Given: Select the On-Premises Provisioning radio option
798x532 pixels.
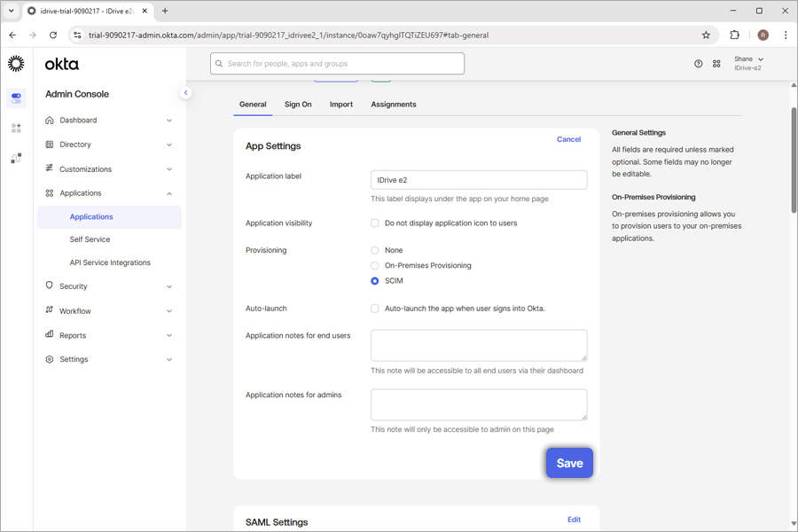Looking at the screenshot, I should click(375, 266).
